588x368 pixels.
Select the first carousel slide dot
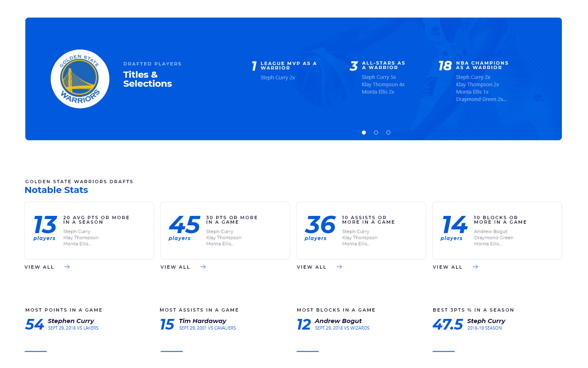coord(364,132)
